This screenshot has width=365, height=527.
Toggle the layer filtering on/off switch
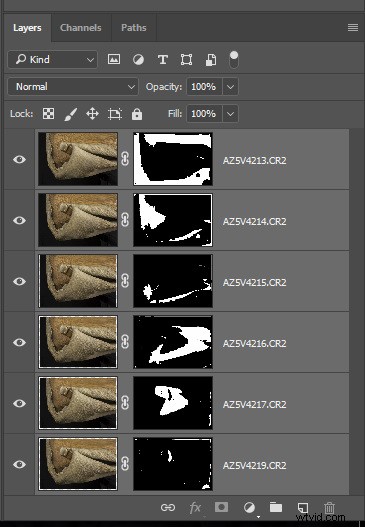click(234, 59)
